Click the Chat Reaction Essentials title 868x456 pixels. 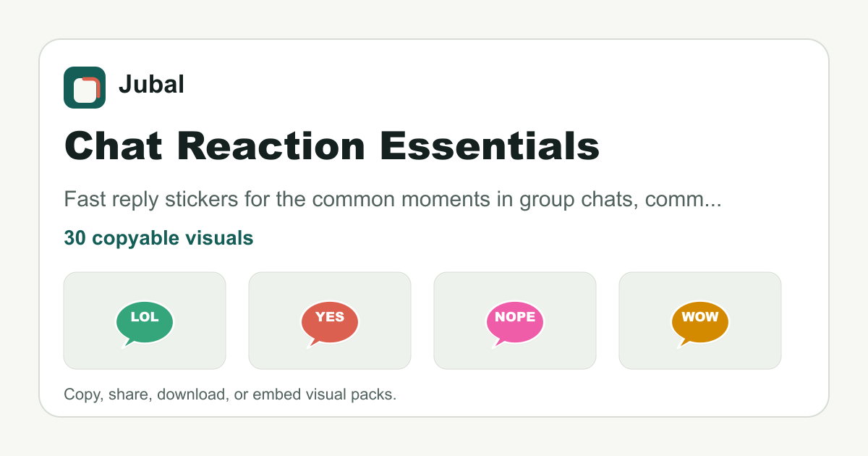click(x=332, y=146)
